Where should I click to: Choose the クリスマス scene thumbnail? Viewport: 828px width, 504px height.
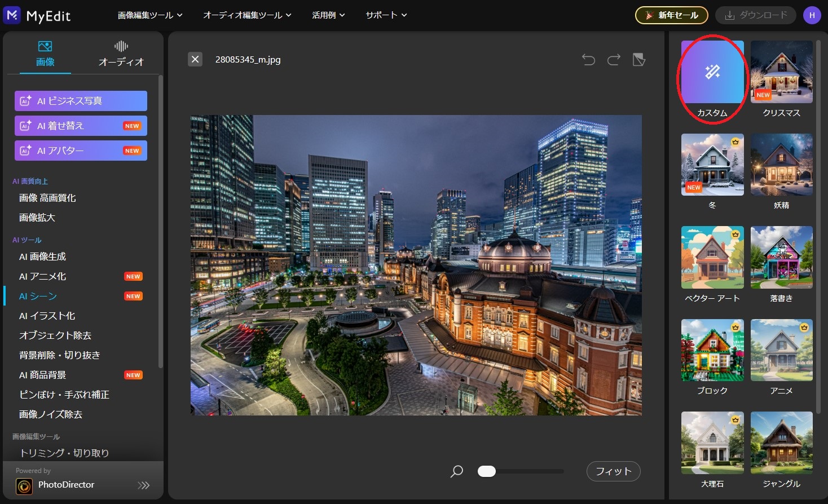coord(782,72)
